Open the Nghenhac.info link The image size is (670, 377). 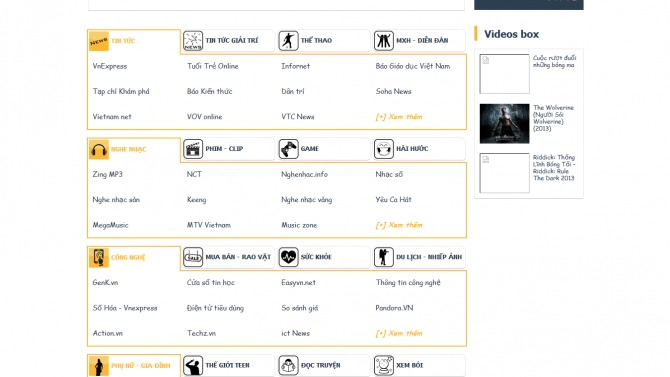pos(304,174)
